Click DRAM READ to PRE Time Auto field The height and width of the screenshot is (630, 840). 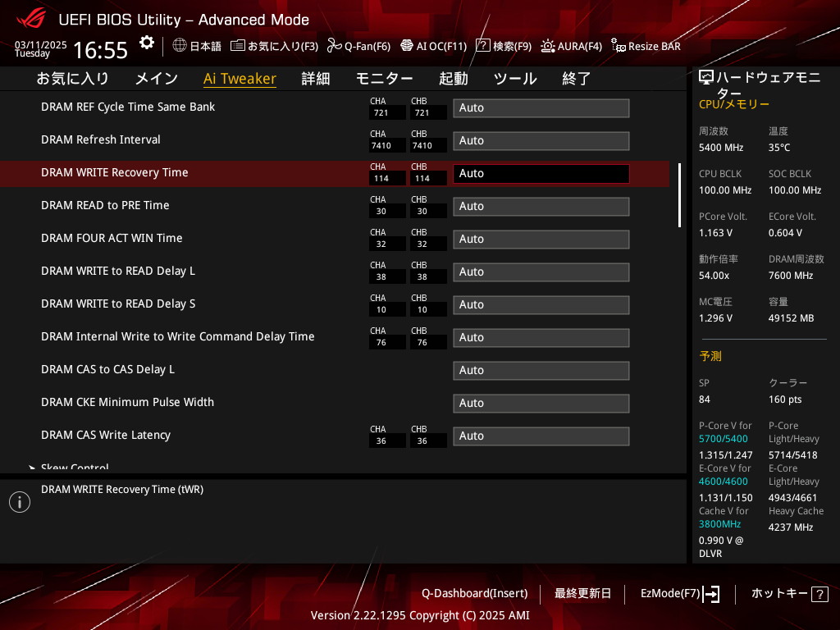point(541,207)
